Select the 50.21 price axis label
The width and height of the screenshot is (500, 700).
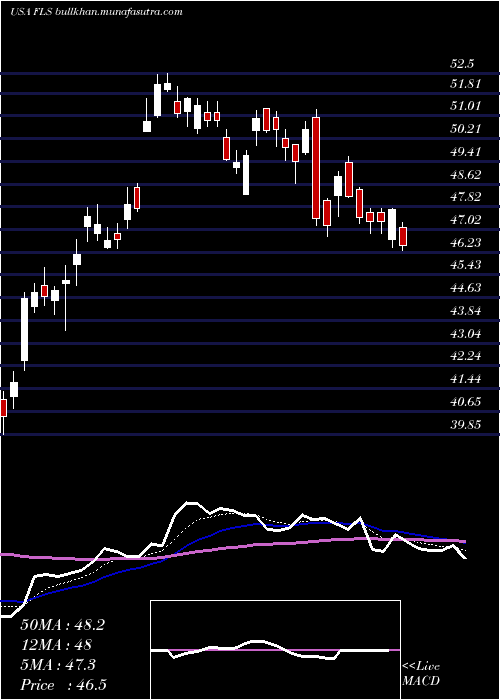[465, 129]
